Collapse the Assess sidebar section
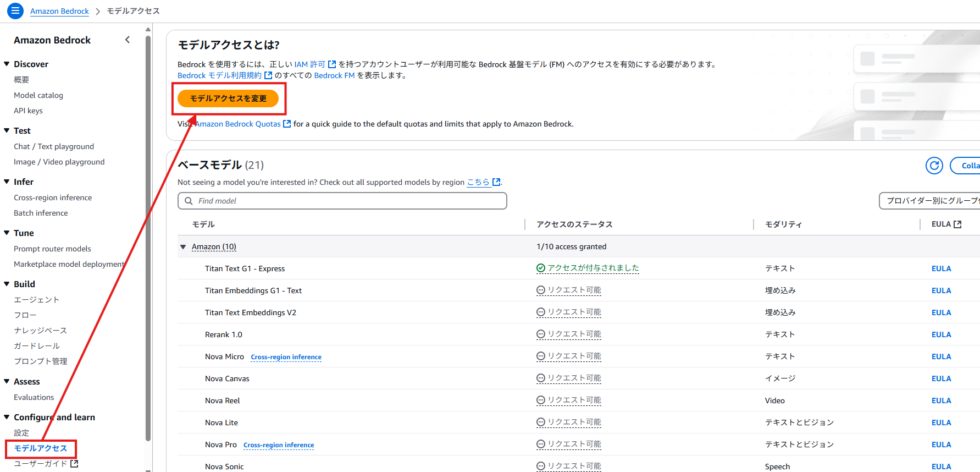Image resolution: width=980 pixels, height=472 pixels. [x=7, y=381]
